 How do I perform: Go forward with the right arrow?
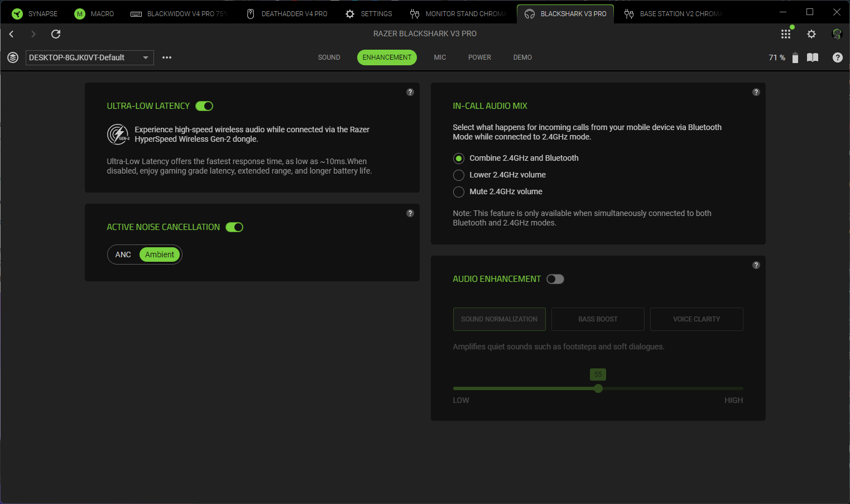(33, 34)
